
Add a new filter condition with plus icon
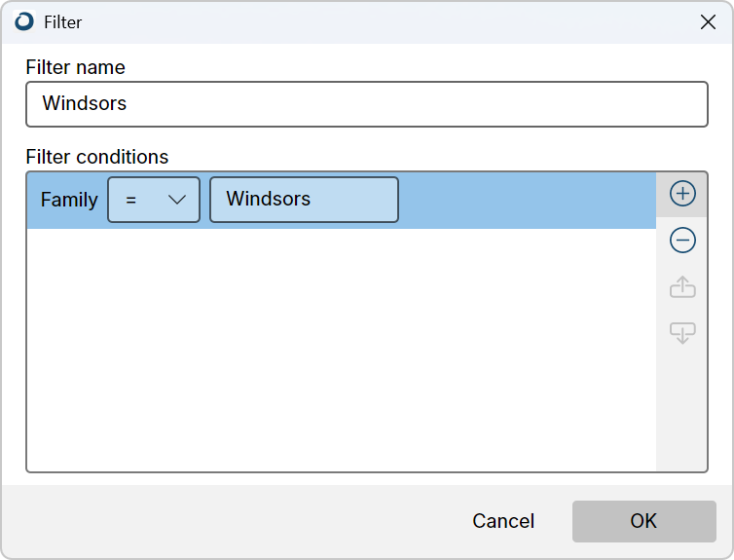point(682,194)
